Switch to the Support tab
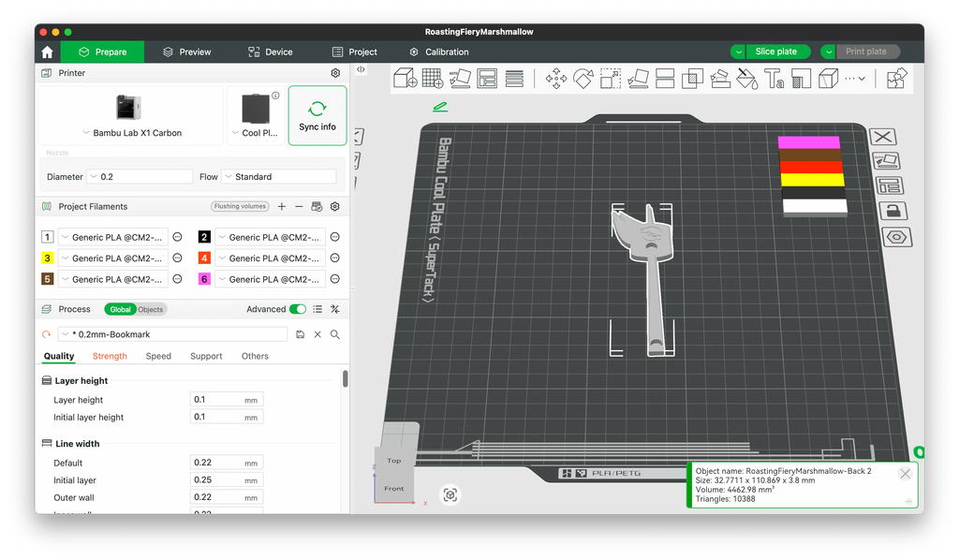Image resolution: width=959 pixels, height=560 pixels. [206, 356]
